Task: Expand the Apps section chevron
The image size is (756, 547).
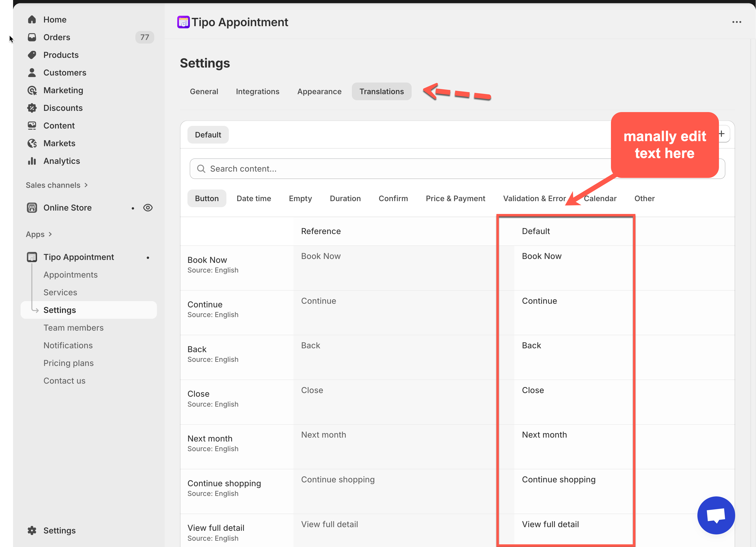Action: point(50,234)
